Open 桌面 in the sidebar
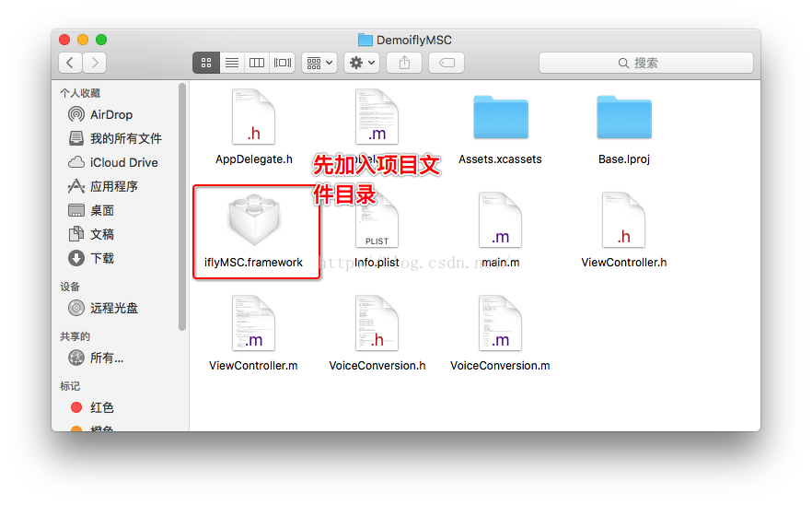 coord(91,210)
